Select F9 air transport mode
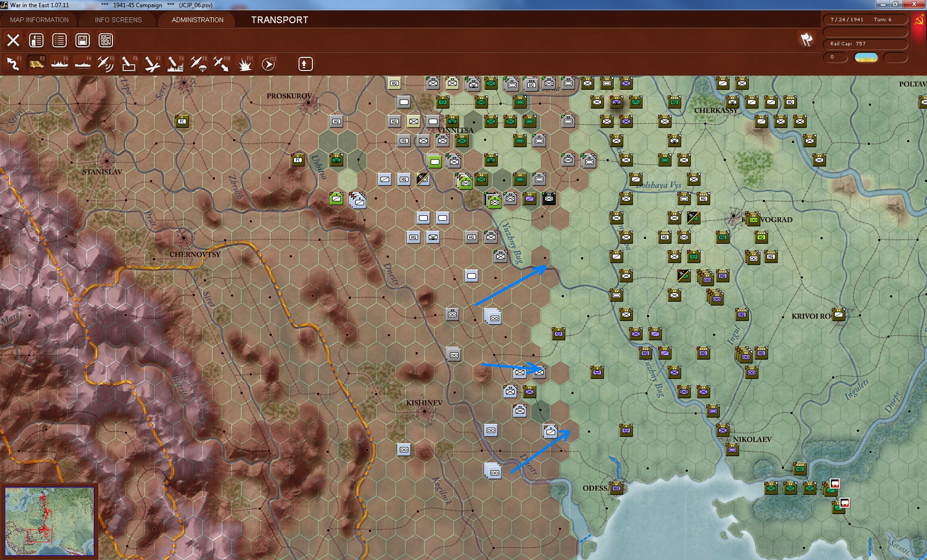Screen dimensions: 927x560 click(198, 64)
